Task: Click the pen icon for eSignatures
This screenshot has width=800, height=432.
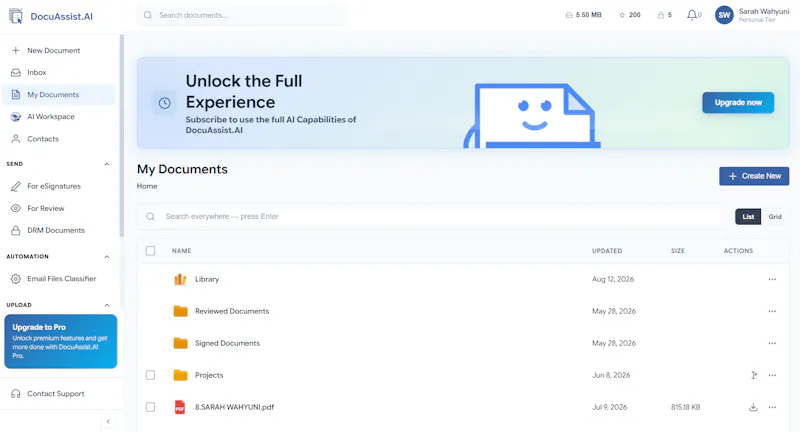Action: [x=16, y=186]
